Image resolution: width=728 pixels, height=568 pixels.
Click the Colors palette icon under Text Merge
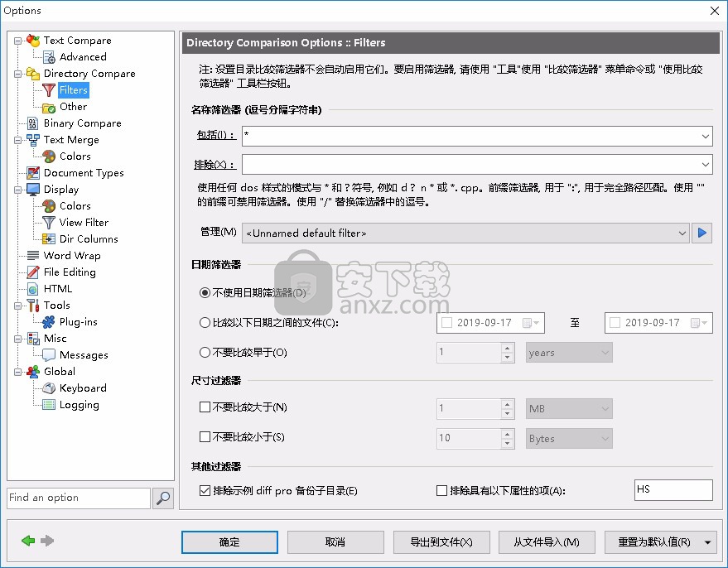[49, 156]
